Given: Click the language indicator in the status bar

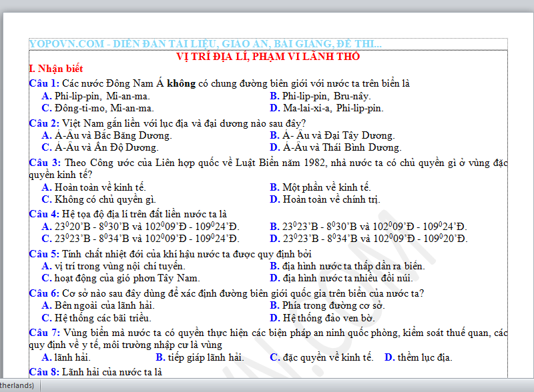Looking at the screenshot, I should click(17, 385).
